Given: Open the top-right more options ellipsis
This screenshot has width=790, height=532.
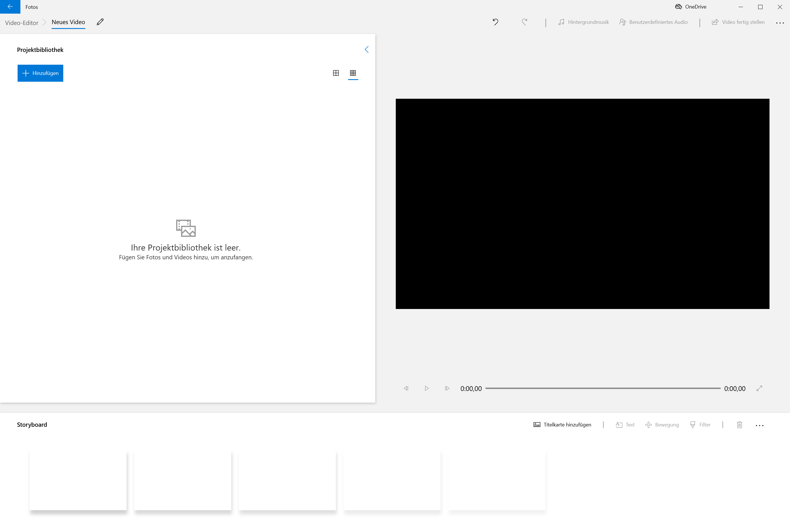Looking at the screenshot, I should pos(780,23).
